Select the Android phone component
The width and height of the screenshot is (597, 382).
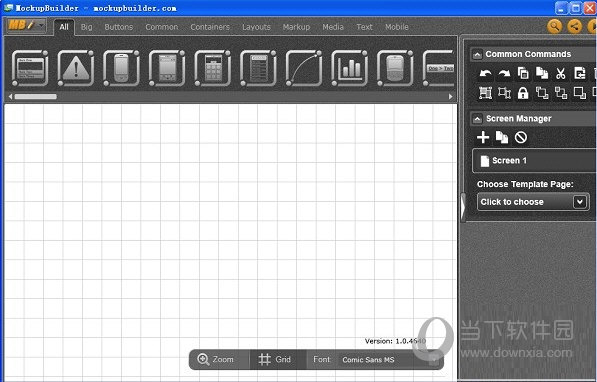pos(121,68)
